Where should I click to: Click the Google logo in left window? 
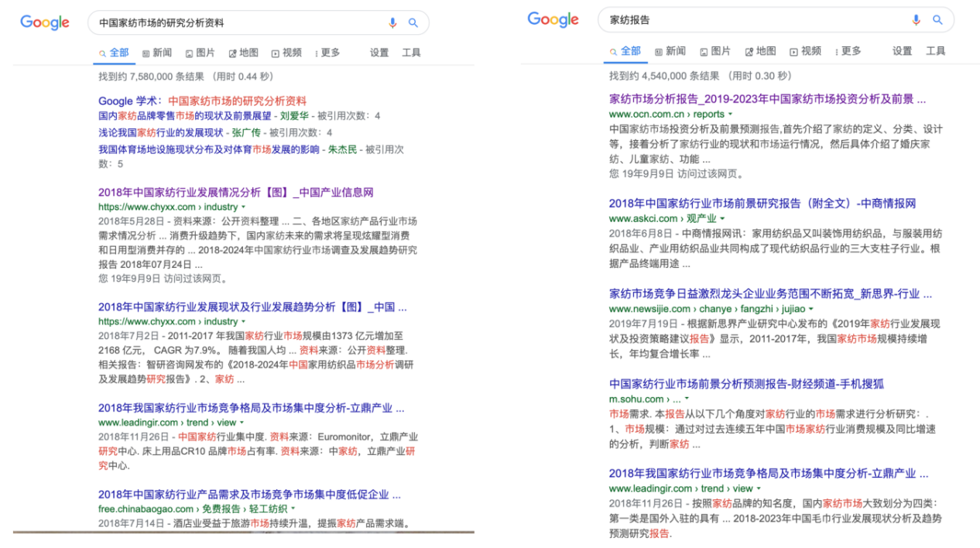pyautogui.click(x=45, y=22)
